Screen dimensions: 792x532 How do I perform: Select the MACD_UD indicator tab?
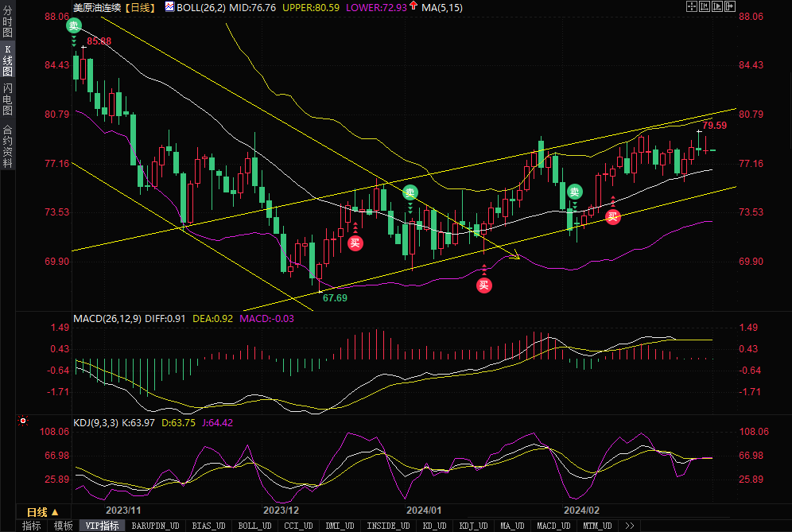553,526
